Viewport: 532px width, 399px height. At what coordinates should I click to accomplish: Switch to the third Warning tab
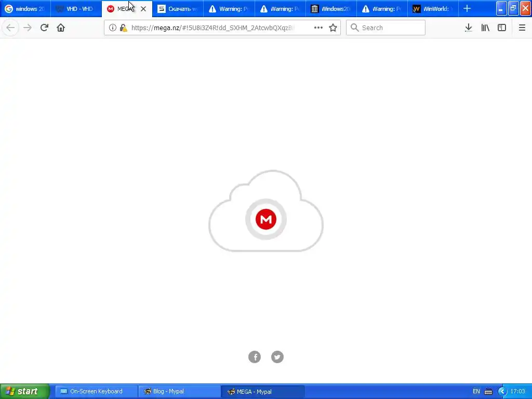tap(382, 8)
